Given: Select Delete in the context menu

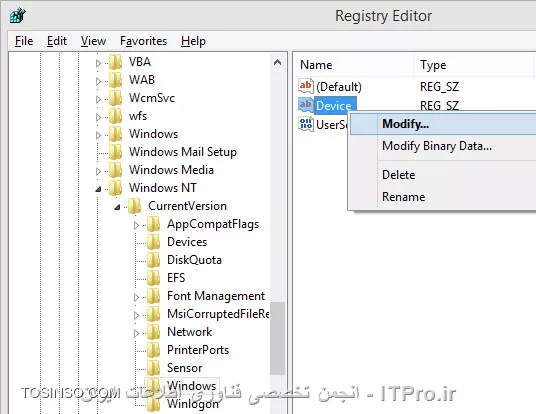Looking at the screenshot, I should coord(443,175).
